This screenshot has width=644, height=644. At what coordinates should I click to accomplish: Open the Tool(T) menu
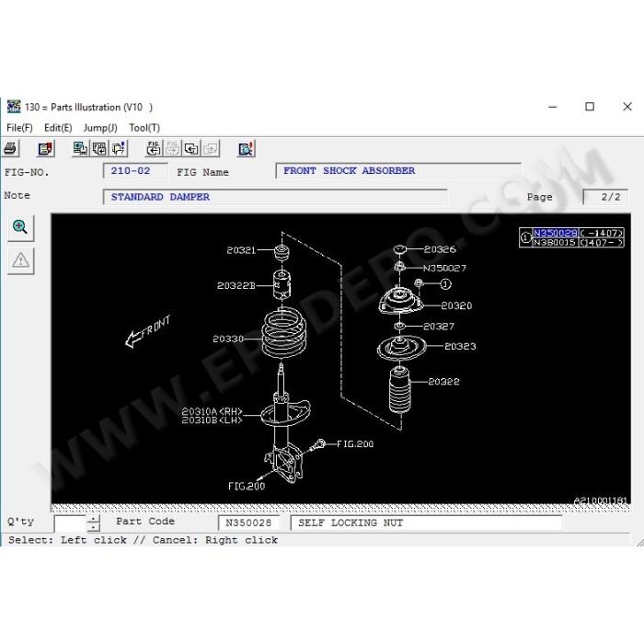pos(144,128)
